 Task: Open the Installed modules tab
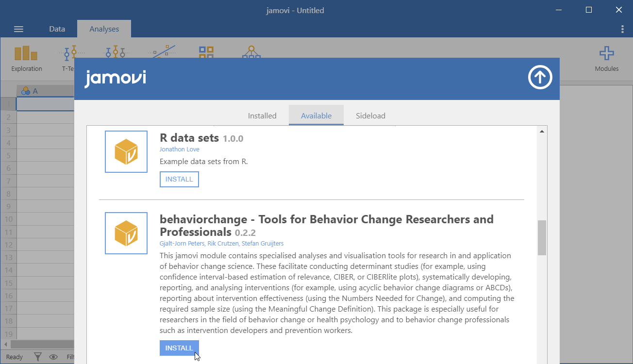tap(262, 116)
